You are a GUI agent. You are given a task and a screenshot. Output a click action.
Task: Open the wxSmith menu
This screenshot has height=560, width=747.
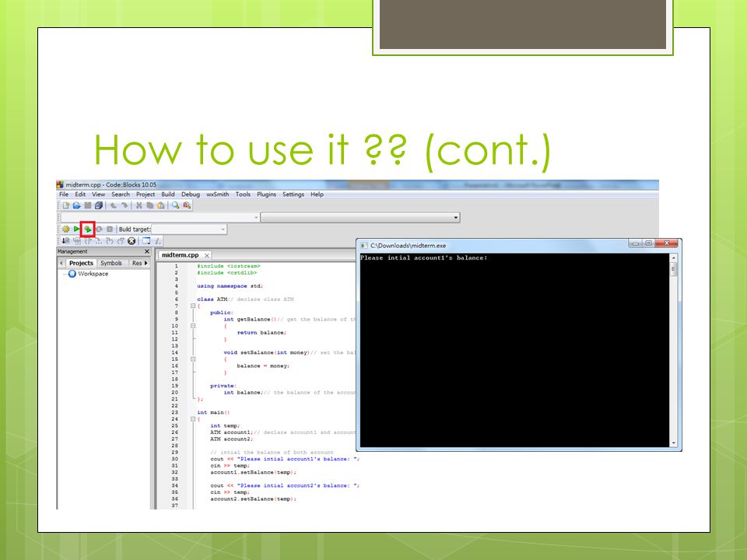[x=217, y=194]
